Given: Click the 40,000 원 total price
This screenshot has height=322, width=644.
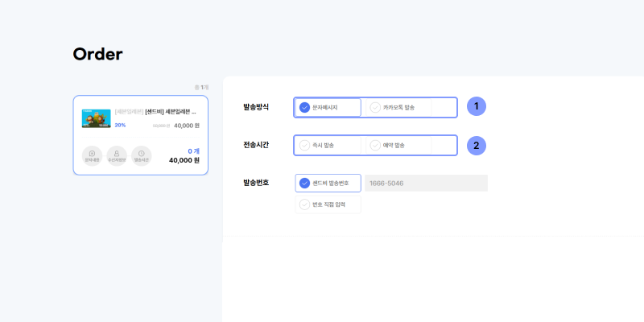Looking at the screenshot, I should click(184, 160).
